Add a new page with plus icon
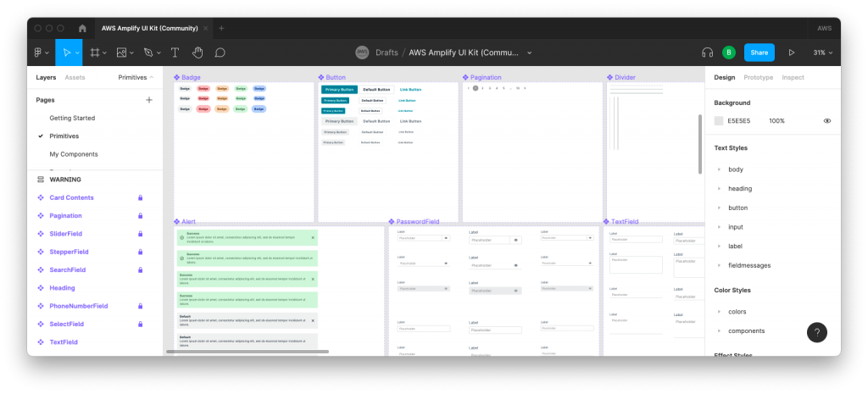The height and width of the screenshot is (394, 868). coord(149,100)
